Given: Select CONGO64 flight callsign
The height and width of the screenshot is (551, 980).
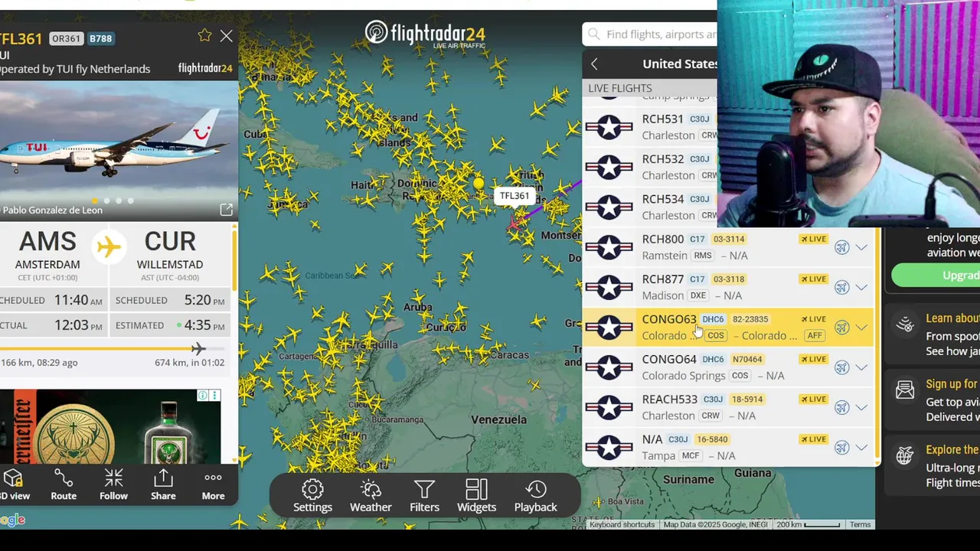Looking at the screenshot, I should [x=669, y=359].
